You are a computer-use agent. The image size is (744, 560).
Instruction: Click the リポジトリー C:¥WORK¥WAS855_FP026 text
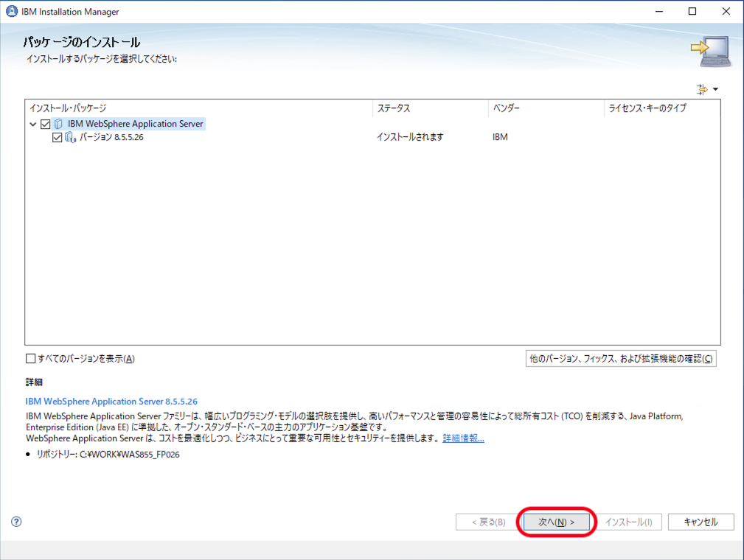tap(108, 454)
